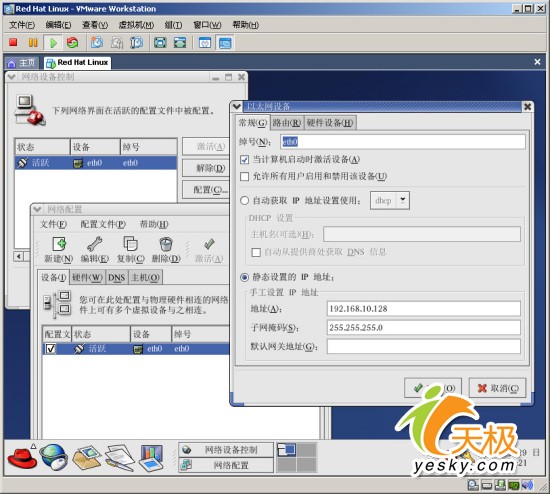Open Network Device Control window menu arrow
This screenshot has height=494, width=550.
click(12, 77)
